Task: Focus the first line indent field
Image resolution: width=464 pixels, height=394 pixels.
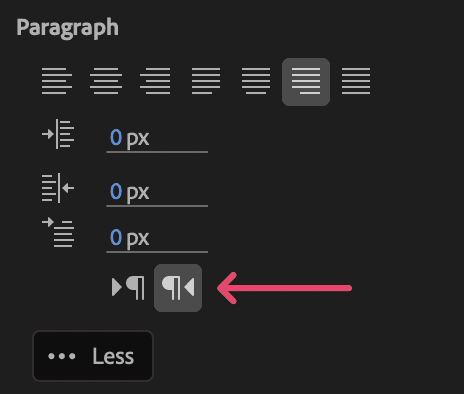Action: pyautogui.click(x=157, y=239)
